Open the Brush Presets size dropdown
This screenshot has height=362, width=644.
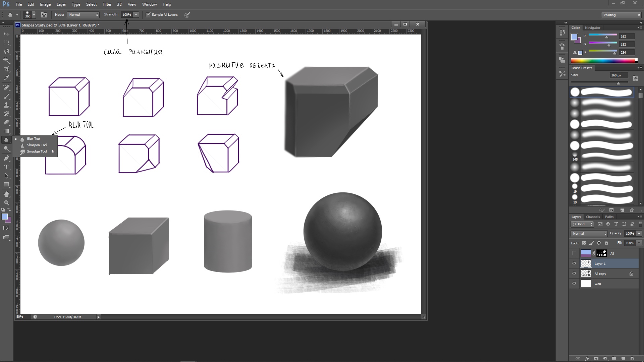coord(616,75)
